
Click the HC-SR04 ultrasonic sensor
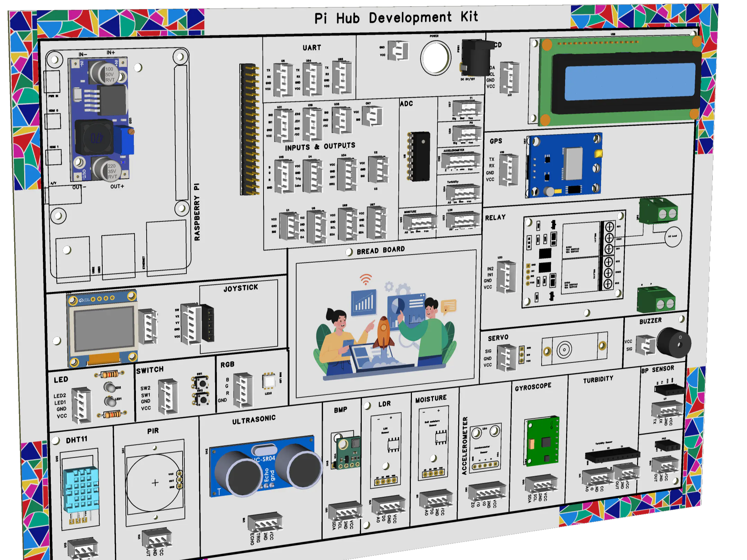265,466
